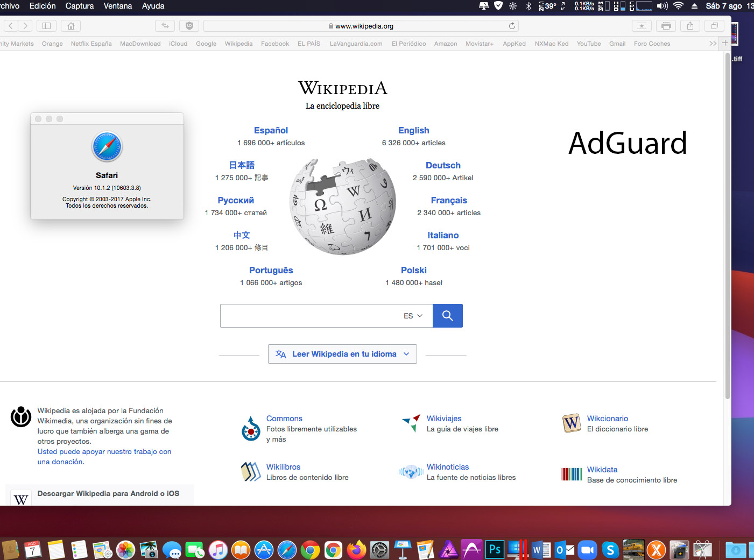Image resolution: width=754 pixels, height=560 pixels.
Task: Open the Español Wikipedia link
Action: tap(271, 130)
